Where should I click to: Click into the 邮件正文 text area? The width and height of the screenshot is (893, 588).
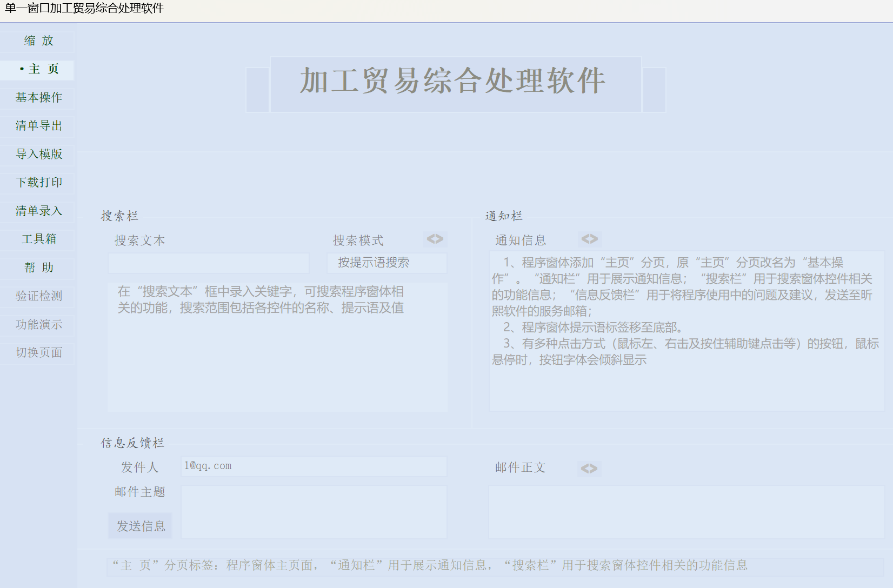pos(687,512)
